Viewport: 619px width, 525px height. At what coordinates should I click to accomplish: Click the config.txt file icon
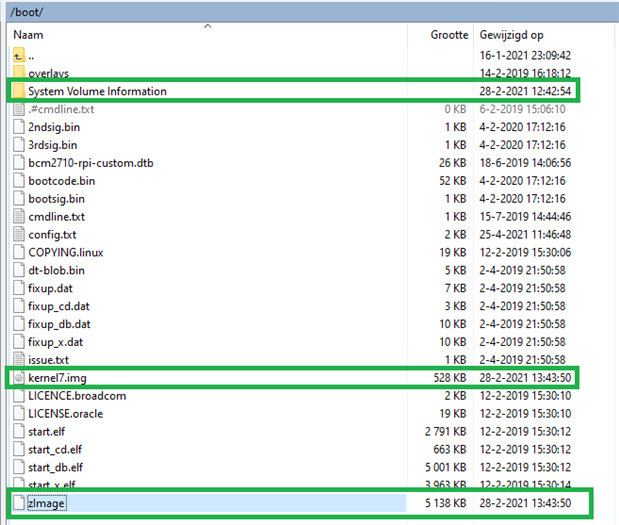pyautogui.click(x=18, y=234)
